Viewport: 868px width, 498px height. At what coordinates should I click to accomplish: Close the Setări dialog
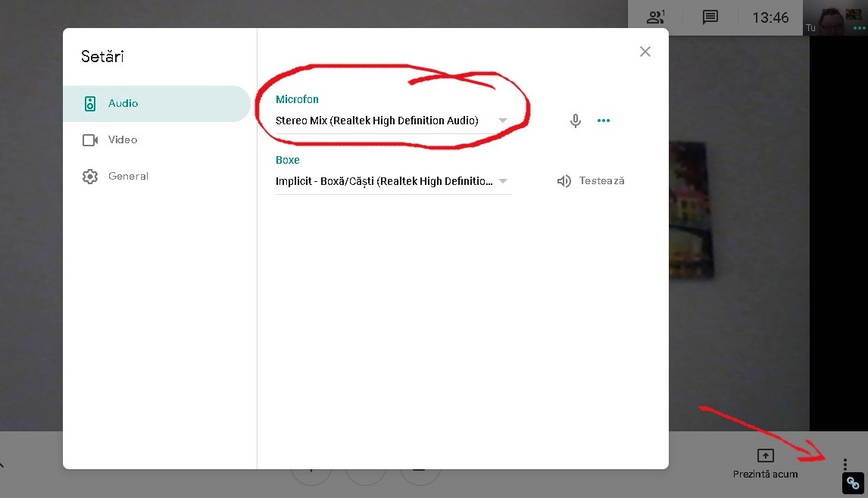[645, 52]
